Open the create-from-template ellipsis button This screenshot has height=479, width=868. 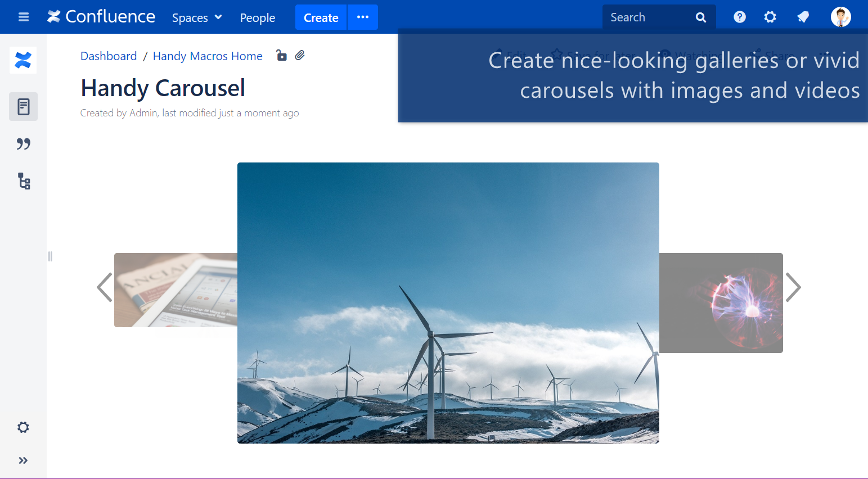(363, 17)
